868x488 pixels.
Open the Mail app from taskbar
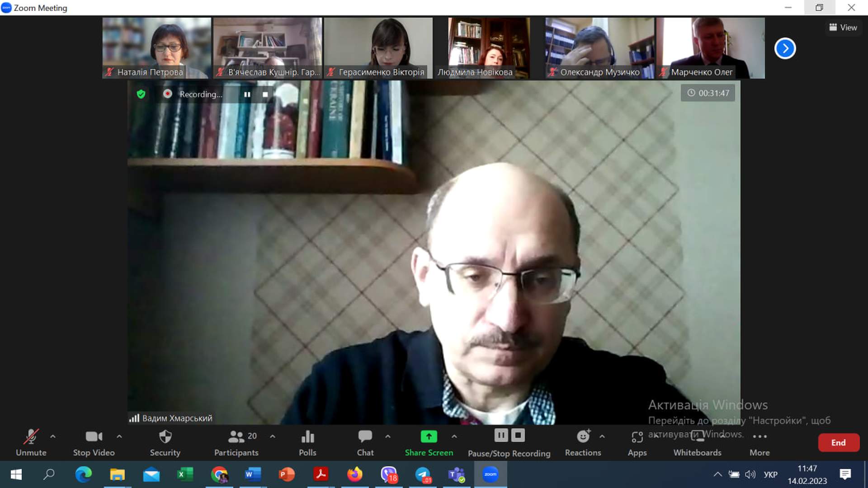pos(151,474)
